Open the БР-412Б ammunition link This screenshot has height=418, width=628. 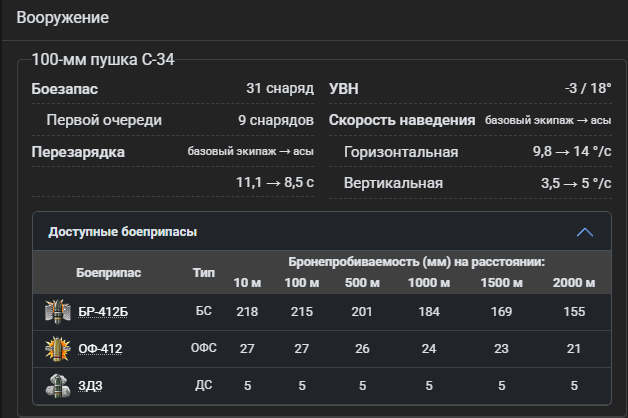point(103,312)
